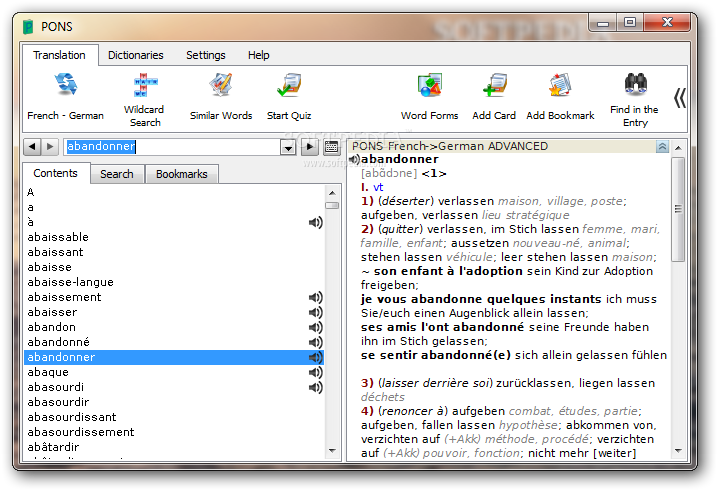718x491 pixels.
Task: Click the search go arrow button
Action: click(x=310, y=147)
